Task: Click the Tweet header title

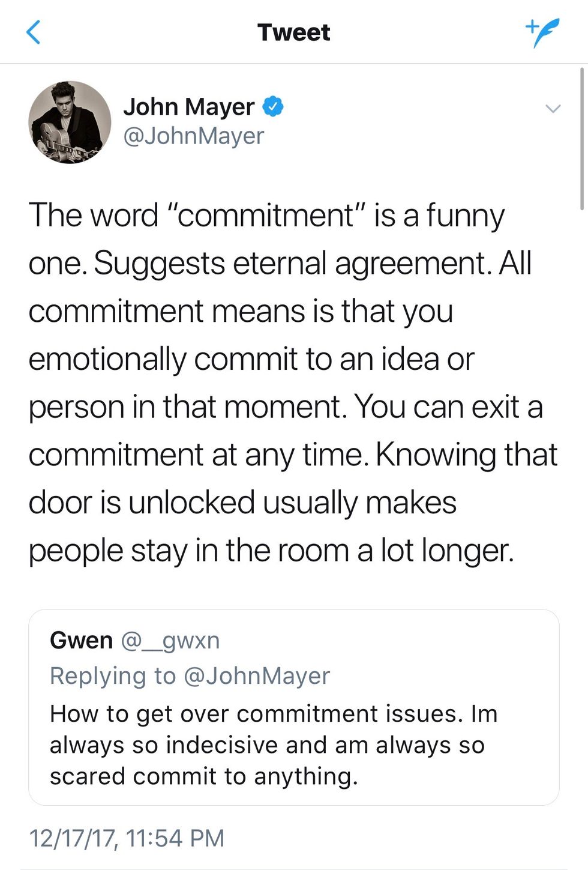Action: 293,32
